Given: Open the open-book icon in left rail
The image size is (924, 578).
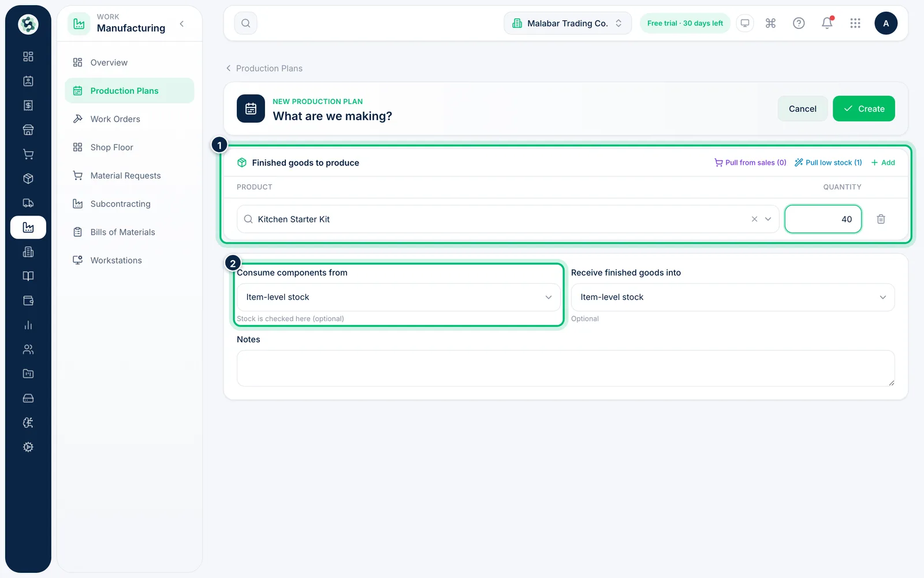Looking at the screenshot, I should tap(28, 276).
